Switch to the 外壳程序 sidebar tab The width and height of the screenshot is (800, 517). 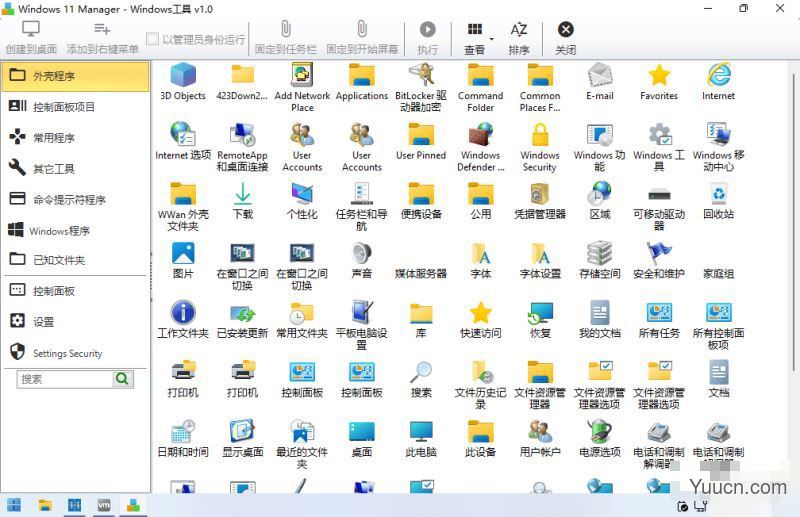(x=76, y=76)
